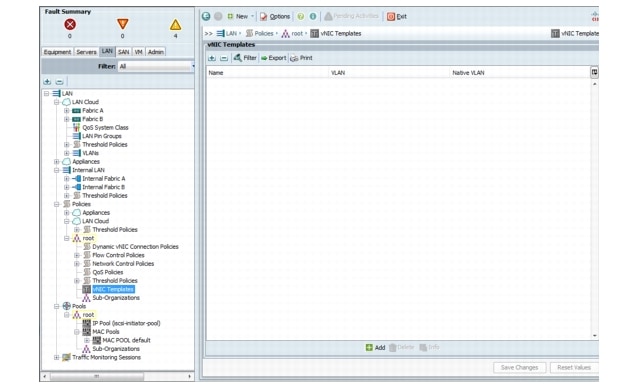Expand the Fabric A node
Screen dimensions: 642x388
66,111
